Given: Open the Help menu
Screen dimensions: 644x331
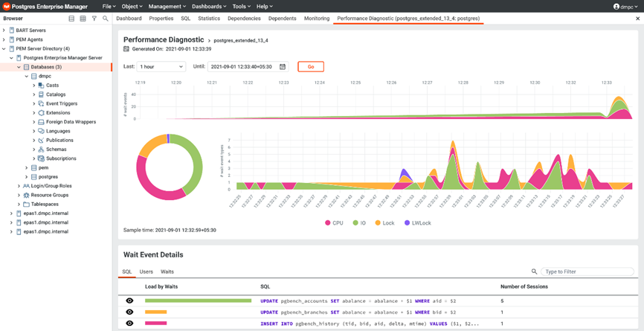Looking at the screenshot, I should 265,7.
